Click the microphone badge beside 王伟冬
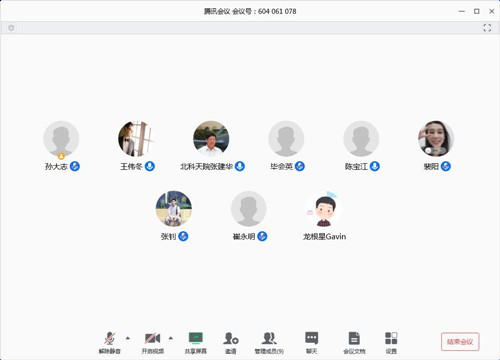 click(150, 166)
